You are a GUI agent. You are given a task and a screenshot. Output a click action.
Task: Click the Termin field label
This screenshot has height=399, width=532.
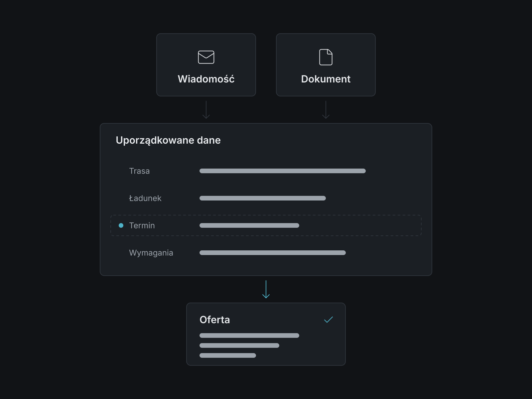[142, 225]
